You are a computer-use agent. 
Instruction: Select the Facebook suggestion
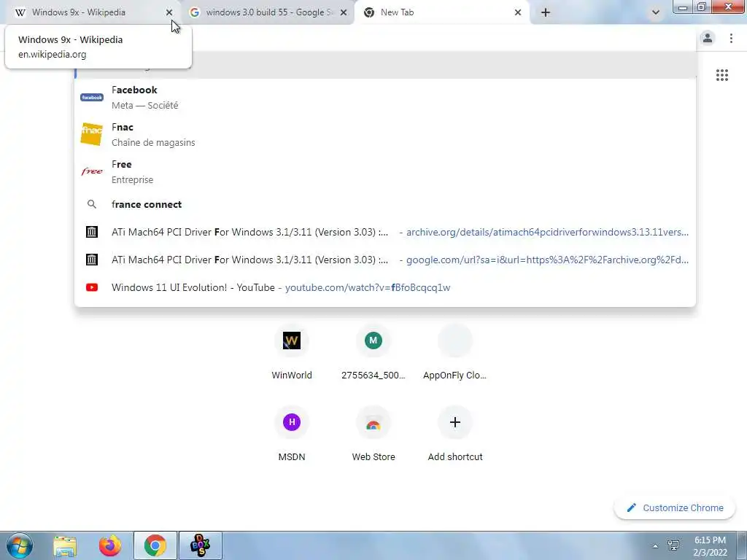point(385,97)
